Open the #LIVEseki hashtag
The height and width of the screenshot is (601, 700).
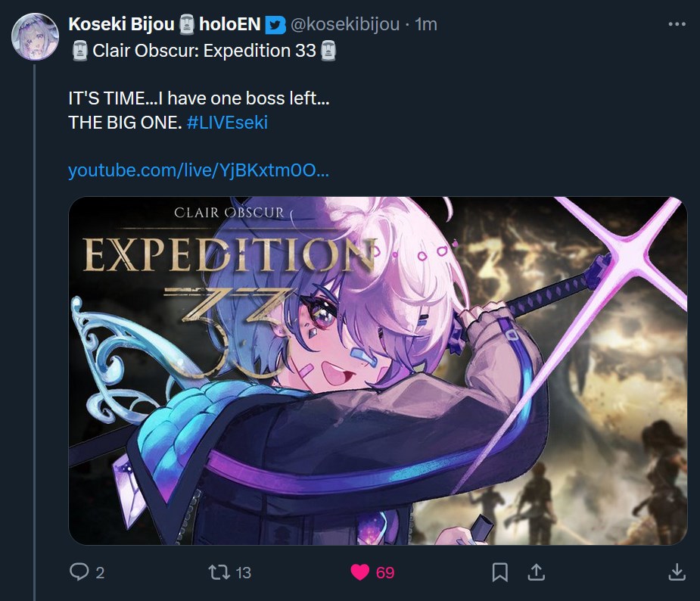click(227, 123)
